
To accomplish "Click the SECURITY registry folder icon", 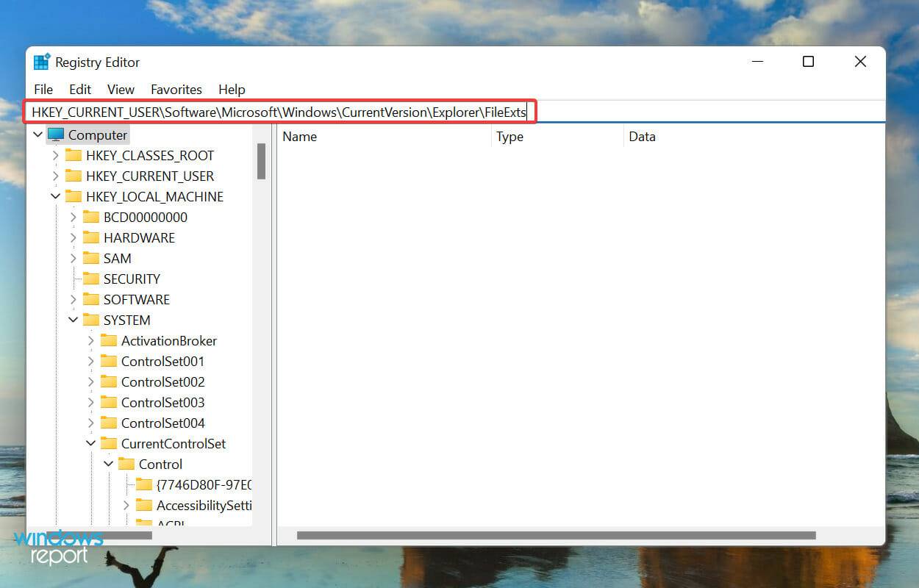I will [x=93, y=279].
